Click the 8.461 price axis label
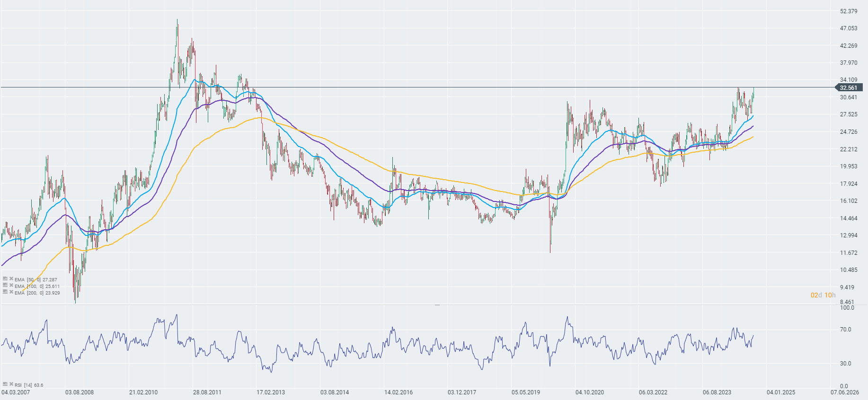The height and width of the screenshot is (400, 868). point(847,302)
